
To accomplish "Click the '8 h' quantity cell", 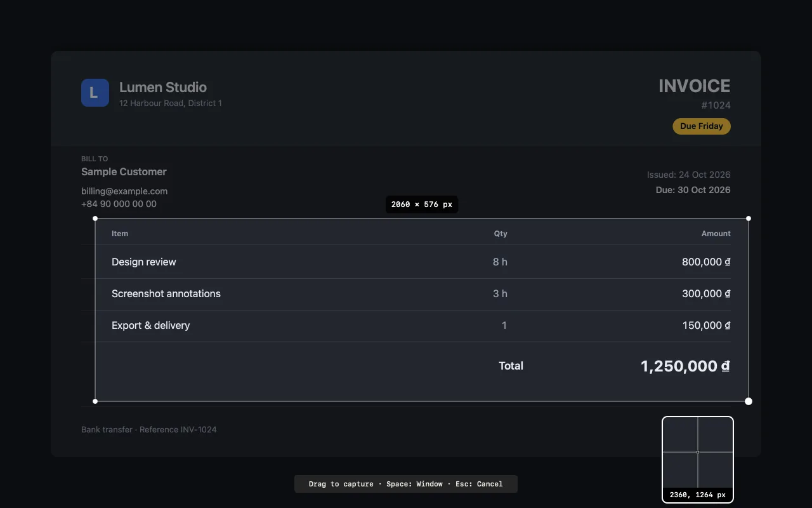I will click(x=500, y=262).
